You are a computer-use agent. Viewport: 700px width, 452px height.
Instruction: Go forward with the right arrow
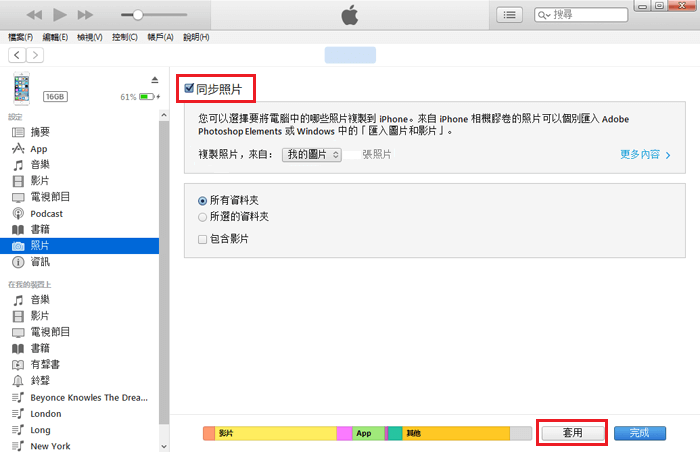pyautogui.click(x=35, y=55)
